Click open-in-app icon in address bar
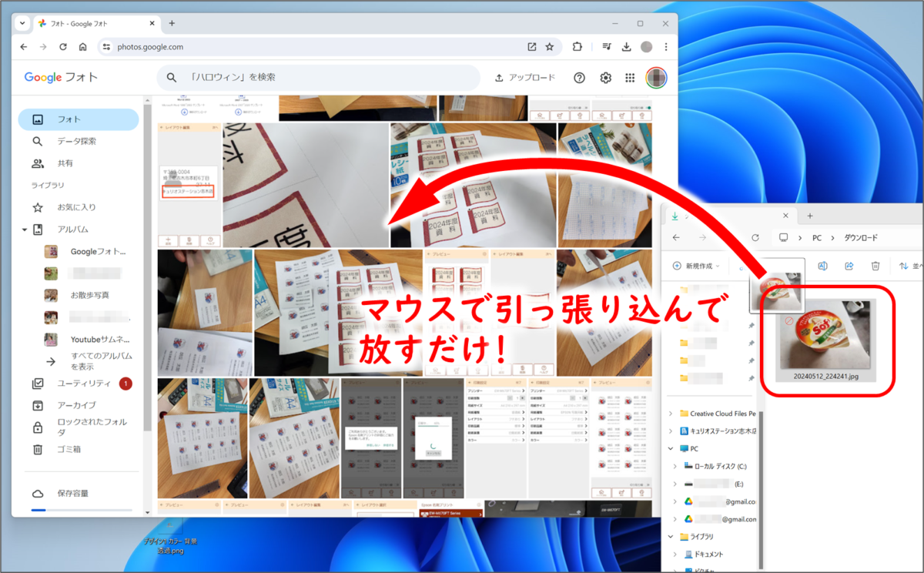The image size is (924, 573). point(532,47)
